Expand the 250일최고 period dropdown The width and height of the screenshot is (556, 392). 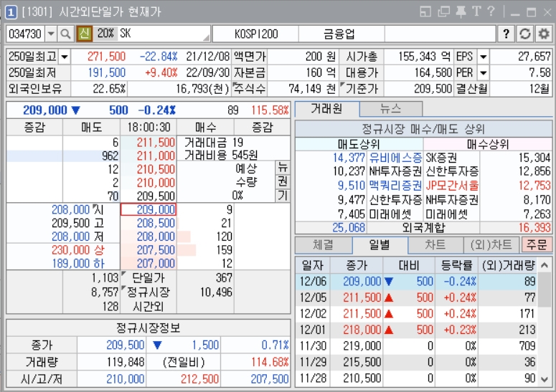pos(65,57)
